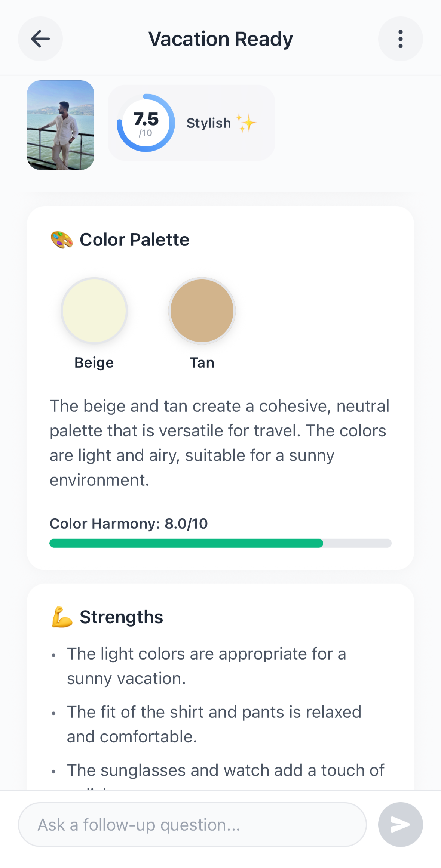This screenshot has width=441, height=868.
Task: Open the three-dot overflow menu
Action: 400,38
